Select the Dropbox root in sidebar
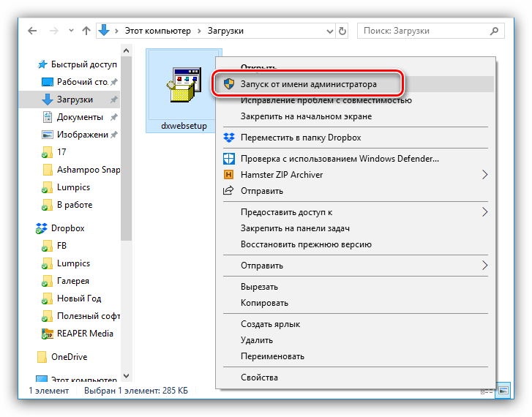The height and width of the screenshot is (417, 532). (x=67, y=228)
